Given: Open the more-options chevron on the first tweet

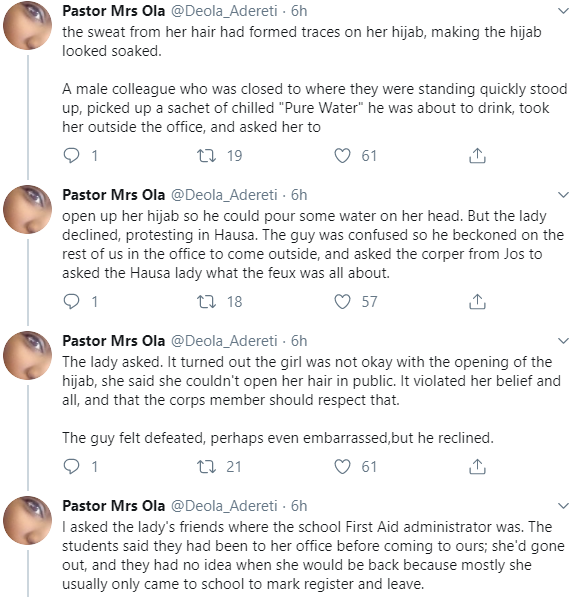Looking at the screenshot, I should click(563, 11).
